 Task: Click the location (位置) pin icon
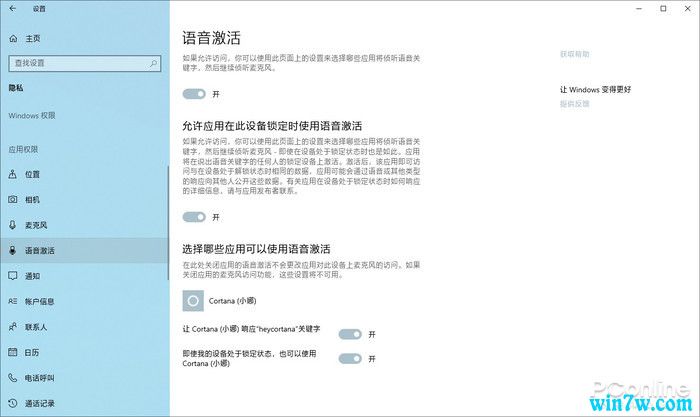tap(13, 174)
